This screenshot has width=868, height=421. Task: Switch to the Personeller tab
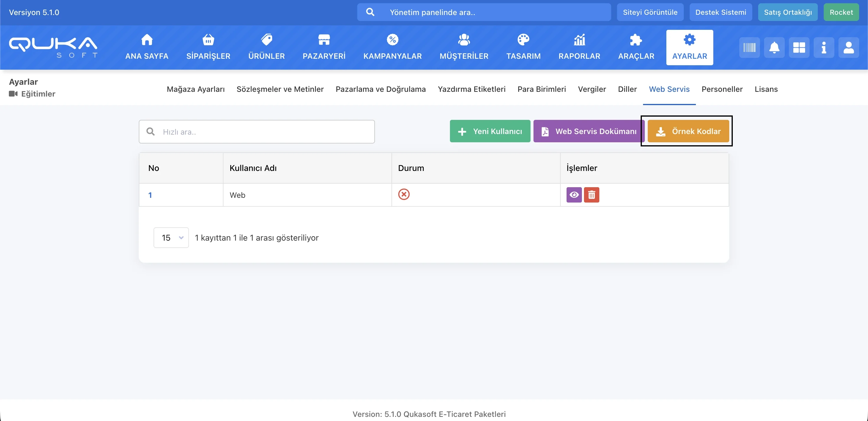coord(722,89)
